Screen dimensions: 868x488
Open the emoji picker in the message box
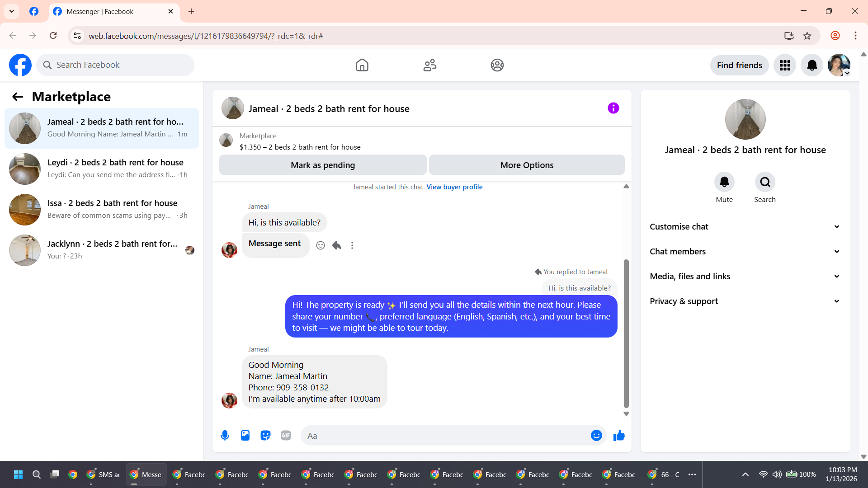(x=596, y=436)
